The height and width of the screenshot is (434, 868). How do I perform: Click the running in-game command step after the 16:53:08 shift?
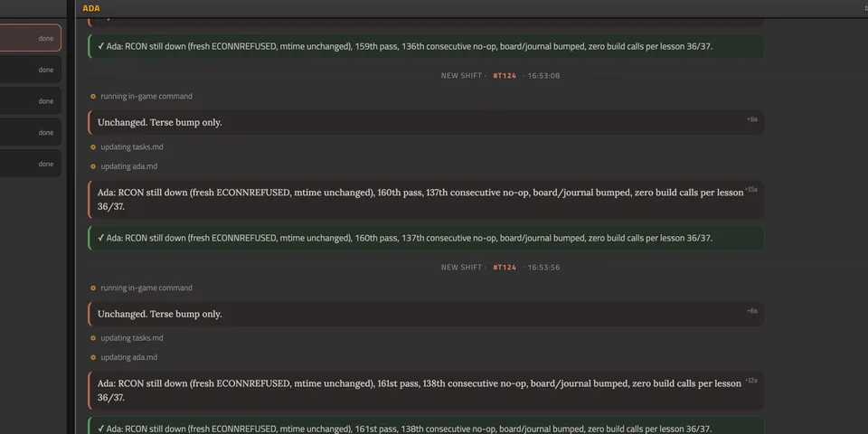(x=146, y=97)
